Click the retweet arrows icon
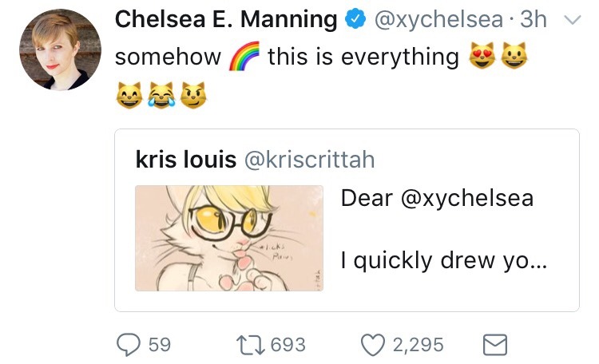This screenshot has height=364, width=599. tap(251, 344)
